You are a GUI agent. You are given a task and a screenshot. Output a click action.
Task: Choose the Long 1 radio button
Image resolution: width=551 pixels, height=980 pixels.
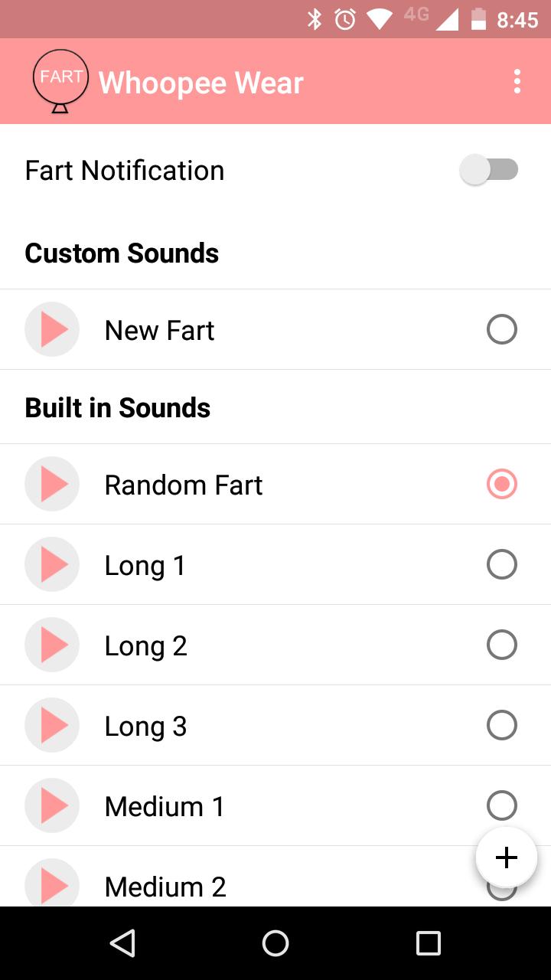502,565
